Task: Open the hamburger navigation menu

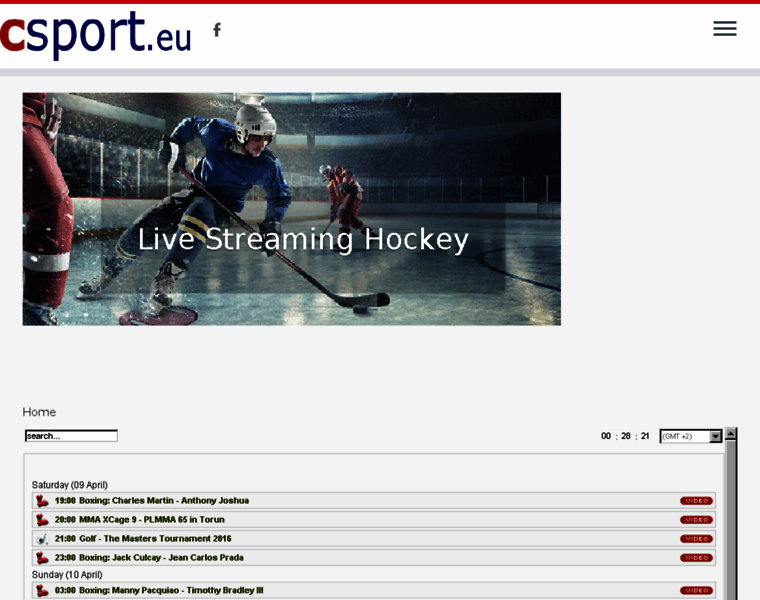Action: (724, 29)
